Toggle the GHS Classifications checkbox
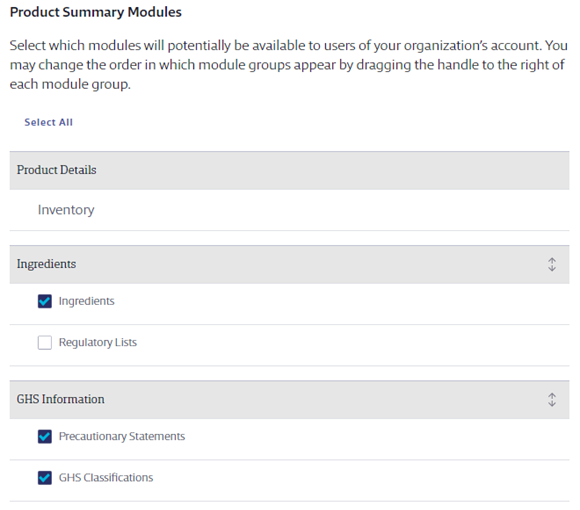 (45, 478)
